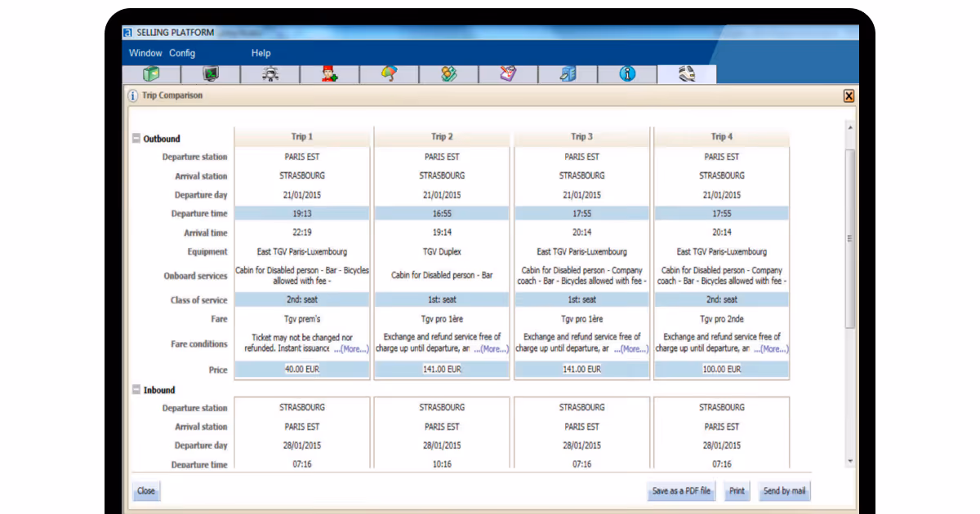Select the Trip 2 column header
This screenshot has height=514, width=980.
pos(442,136)
